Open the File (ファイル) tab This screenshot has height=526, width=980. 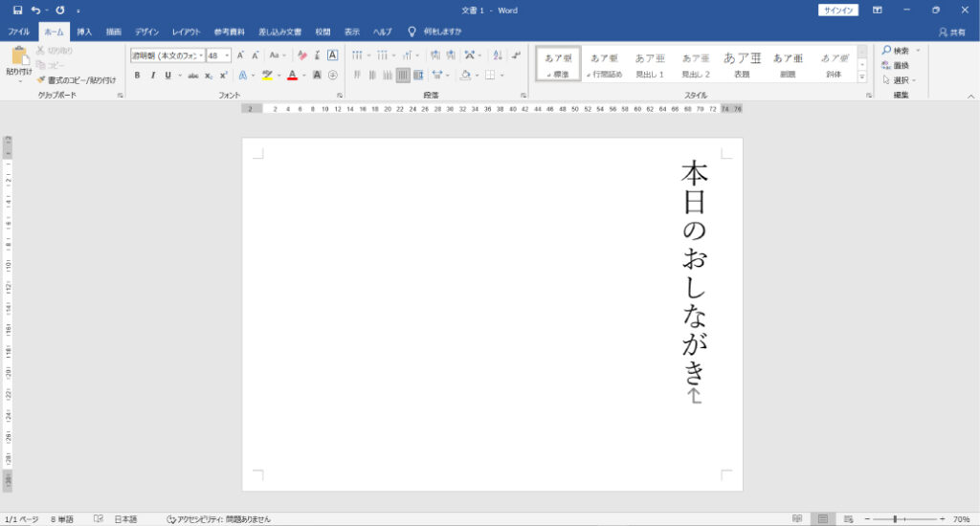(19, 32)
